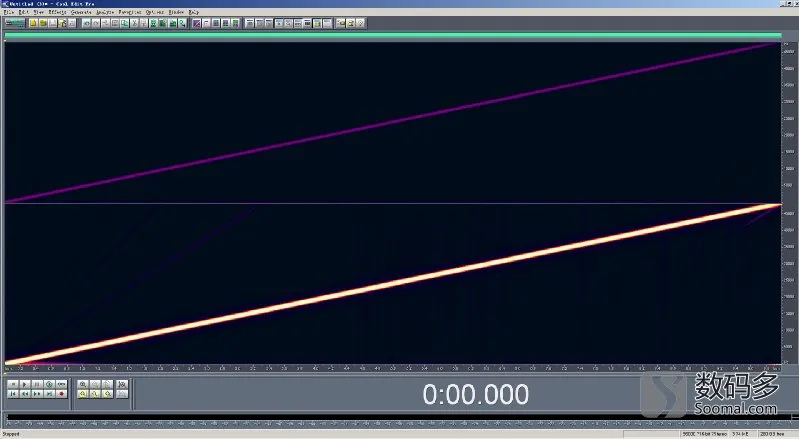Click the Fast Forward transport button
Image resolution: width=799 pixels, height=439 pixels.
click(x=37, y=394)
